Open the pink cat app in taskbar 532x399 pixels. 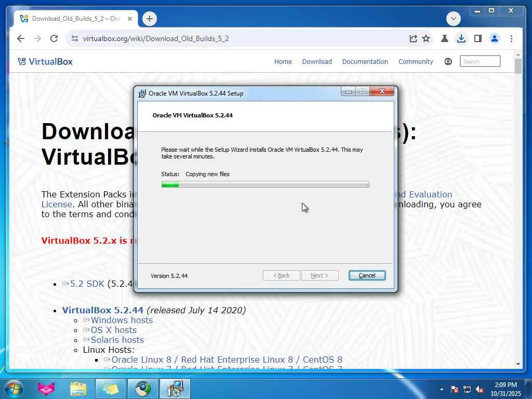click(46, 389)
